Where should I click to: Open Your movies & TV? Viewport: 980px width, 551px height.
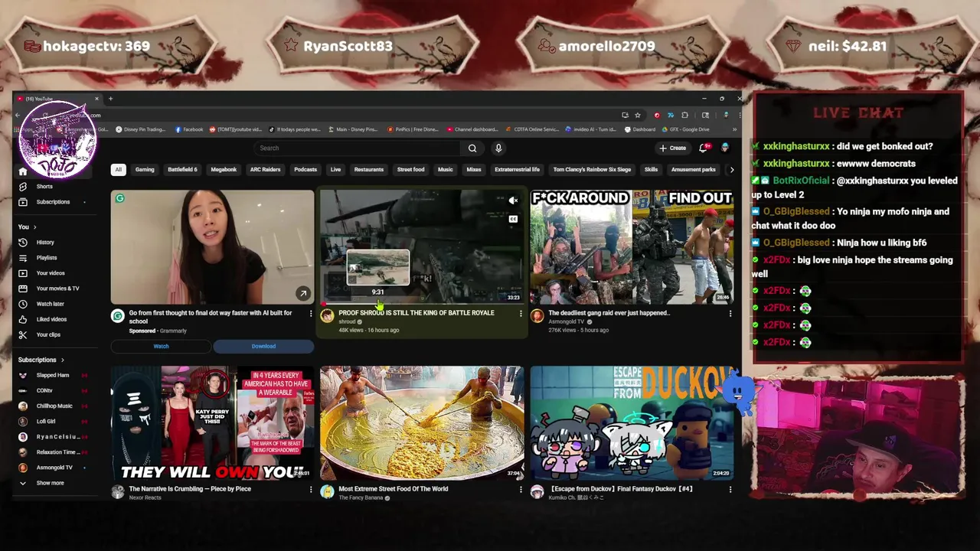[57, 289]
